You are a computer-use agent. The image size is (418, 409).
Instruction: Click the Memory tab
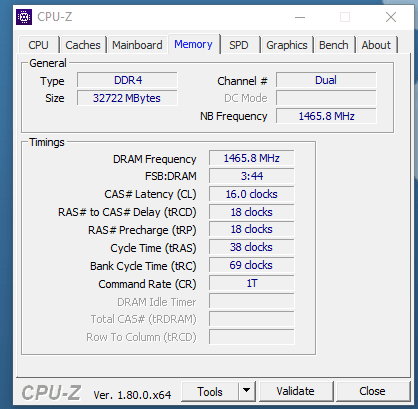(193, 44)
